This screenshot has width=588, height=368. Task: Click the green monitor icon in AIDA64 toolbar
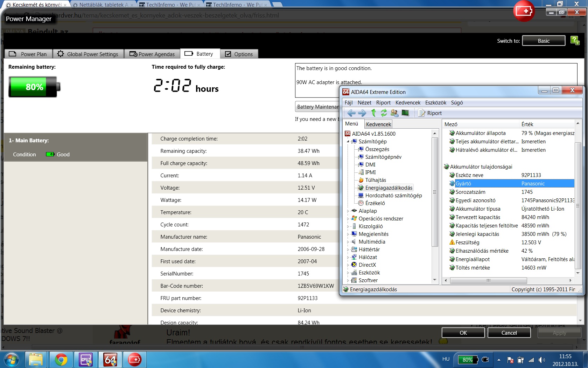[x=405, y=113]
